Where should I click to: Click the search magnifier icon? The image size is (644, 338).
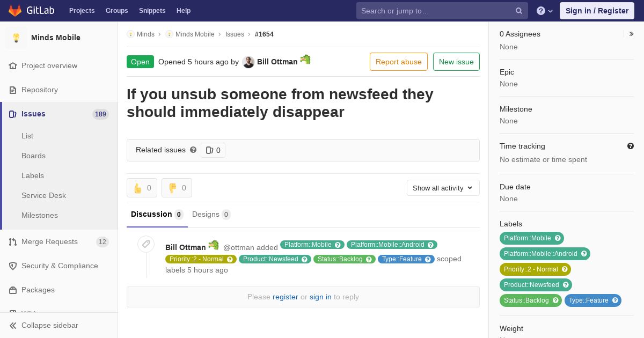(x=519, y=11)
